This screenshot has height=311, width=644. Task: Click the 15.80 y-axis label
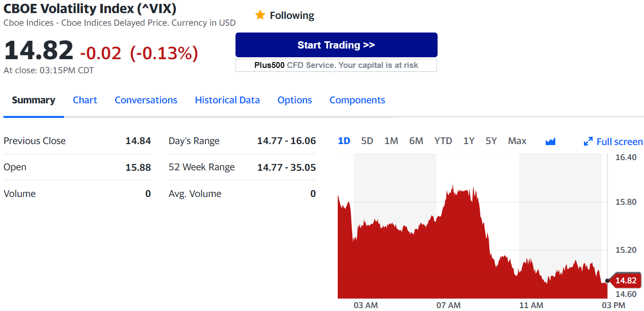pyautogui.click(x=626, y=202)
